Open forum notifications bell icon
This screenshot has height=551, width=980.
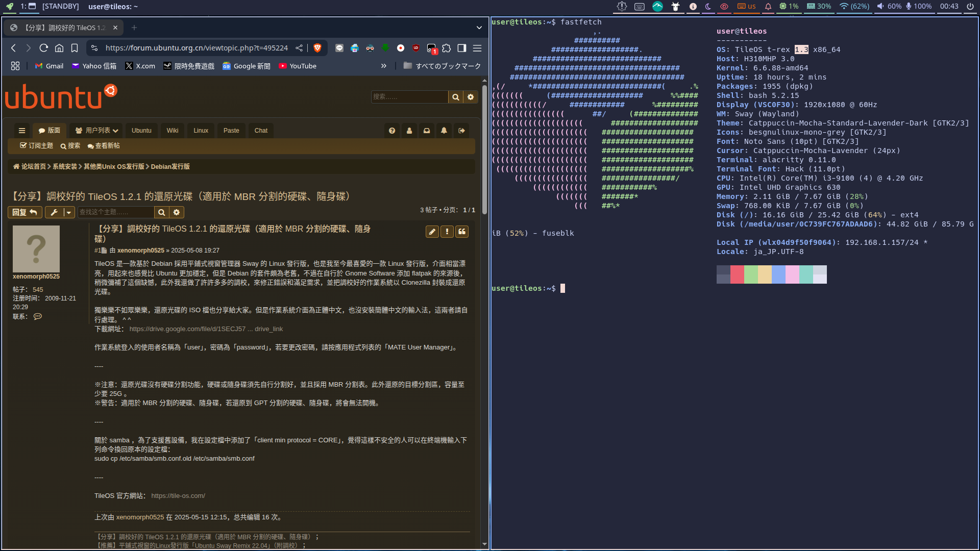point(444,131)
